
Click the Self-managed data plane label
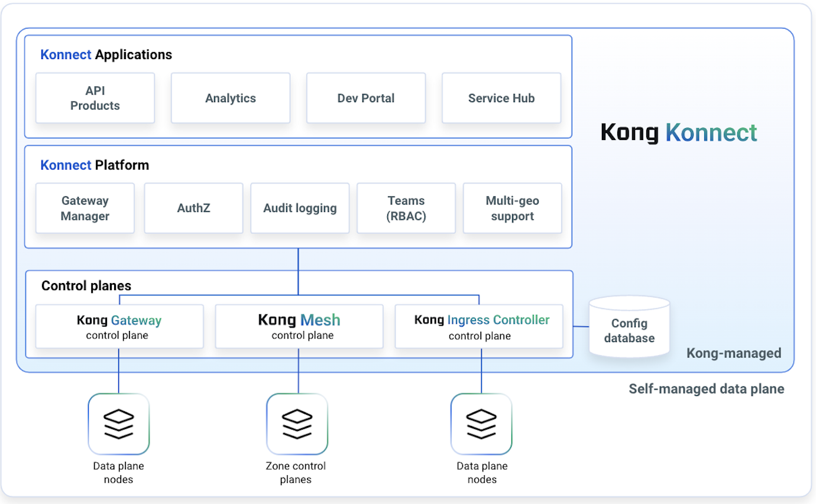(x=706, y=389)
